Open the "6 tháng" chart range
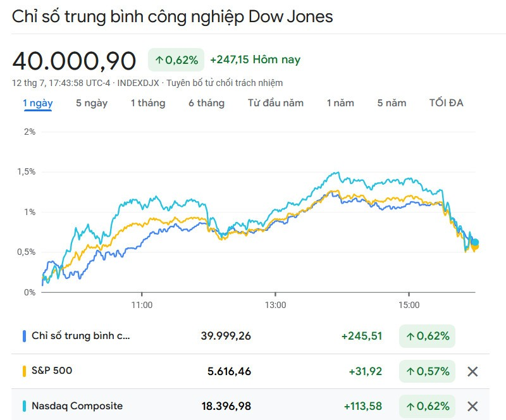Screen dimensions: 506x420 tap(206, 103)
